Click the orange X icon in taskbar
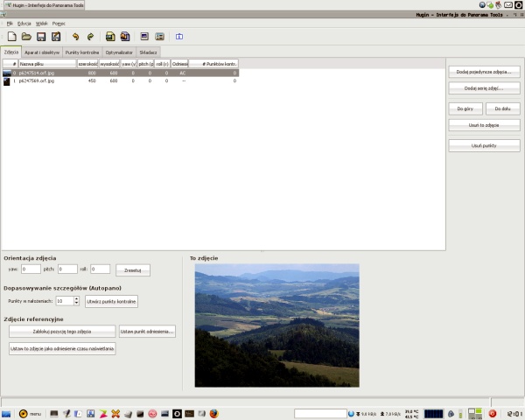Viewport: 525px width, 420px height. point(115,414)
